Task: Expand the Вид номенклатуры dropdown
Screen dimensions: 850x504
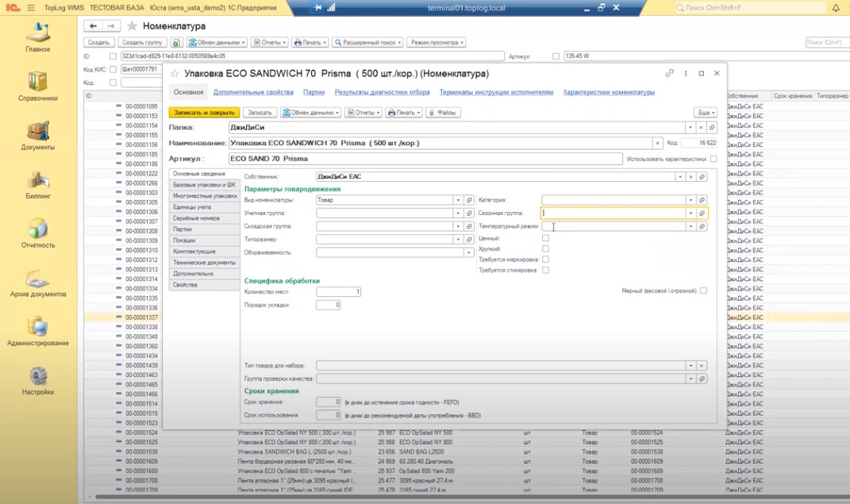Action: [458, 201]
